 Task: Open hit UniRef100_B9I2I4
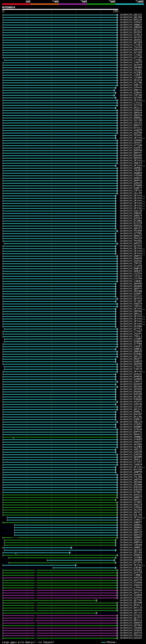(131, 30)
